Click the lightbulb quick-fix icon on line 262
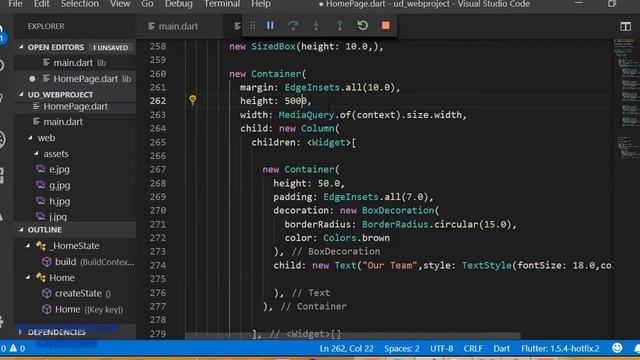This screenshot has height=360, width=640. [x=193, y=99]
